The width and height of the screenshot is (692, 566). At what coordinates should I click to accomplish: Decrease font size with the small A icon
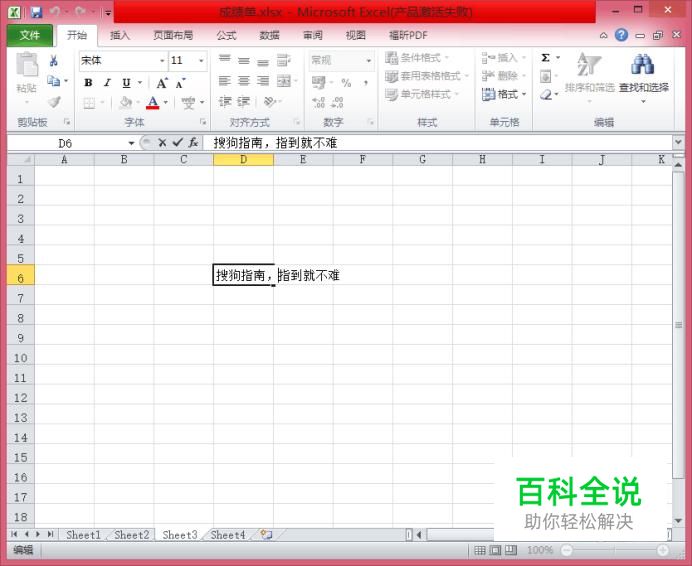coord(180,83)
